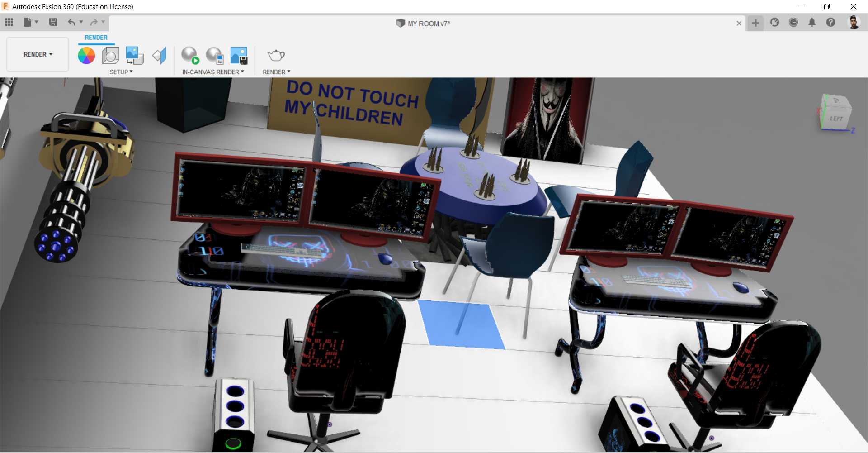The image size is (868, 453).
Task: Restore down the Fusion 360 window
Action: [x=827, y=6]
